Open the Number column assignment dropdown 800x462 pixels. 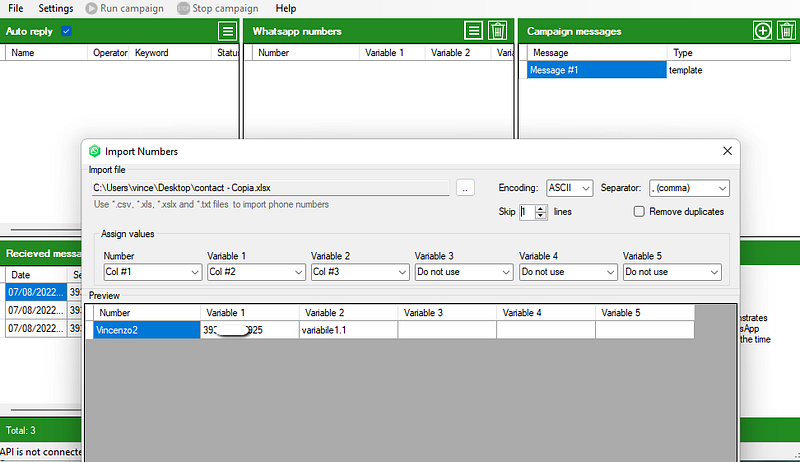click(x=152, y=272)
